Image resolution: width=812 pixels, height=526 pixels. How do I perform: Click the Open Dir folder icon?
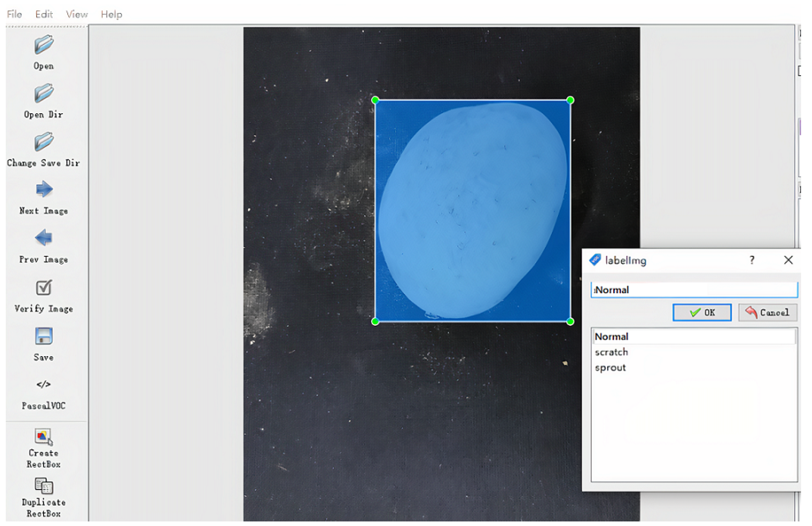coord(44,93)
